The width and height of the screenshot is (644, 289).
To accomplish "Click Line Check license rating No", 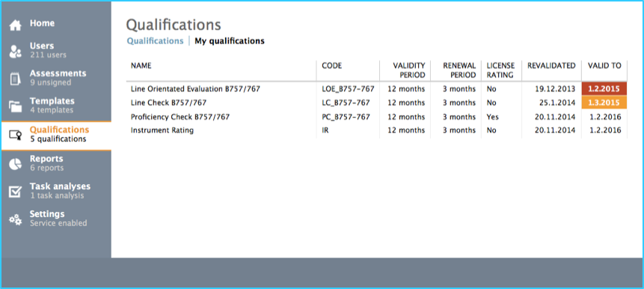I will [491, 103].
